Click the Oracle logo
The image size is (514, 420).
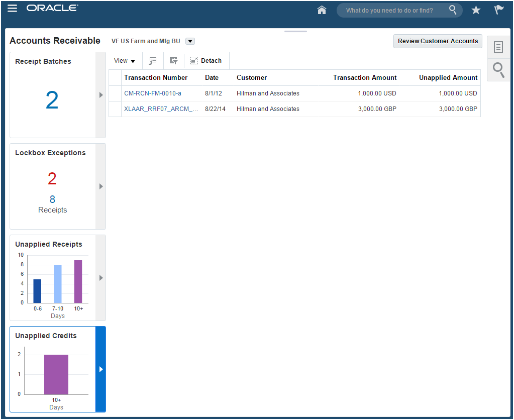pyautogui.click(x=52, y=8)
